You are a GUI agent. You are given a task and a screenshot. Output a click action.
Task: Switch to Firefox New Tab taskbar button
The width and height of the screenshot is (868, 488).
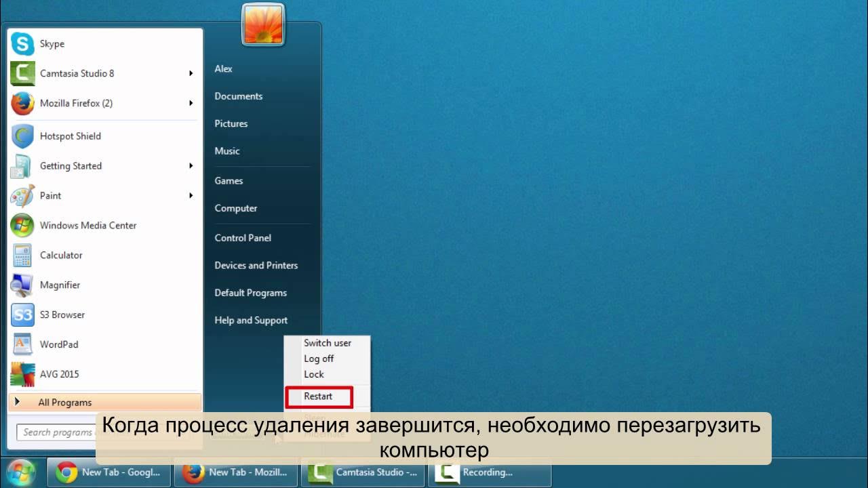click(x=235, y=472)
